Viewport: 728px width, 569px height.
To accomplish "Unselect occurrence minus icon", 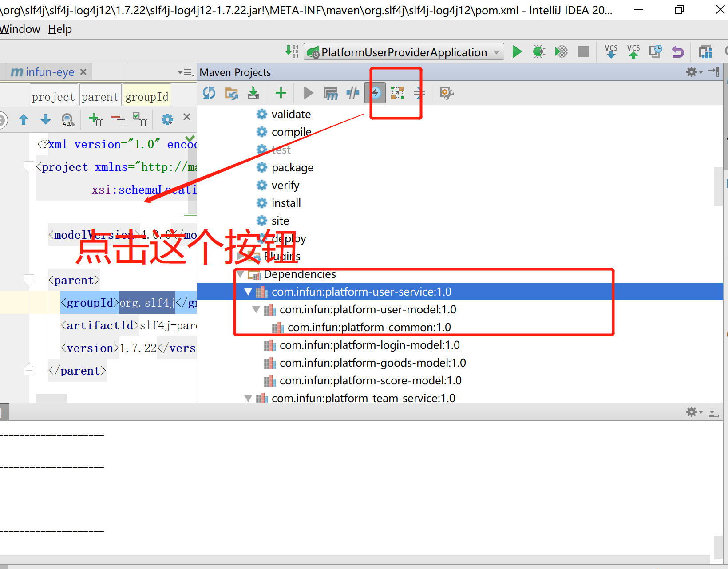I will 118,120.
